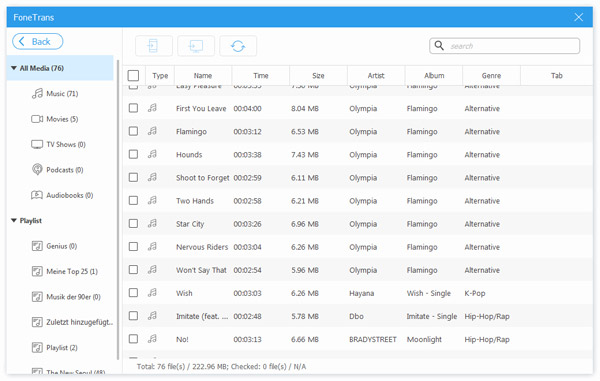Select the Star City song row

[x=357, y=224]
